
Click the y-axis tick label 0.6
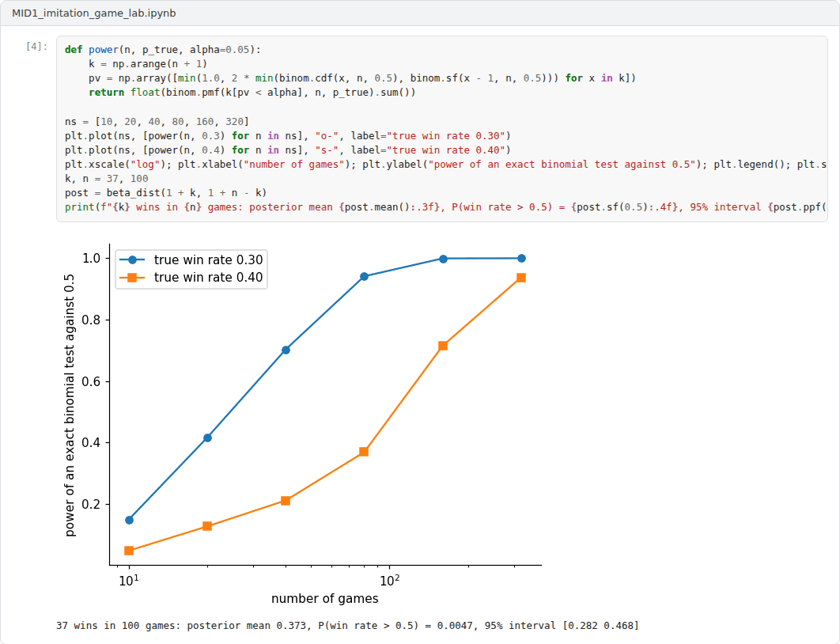click(x=91, y=381)
